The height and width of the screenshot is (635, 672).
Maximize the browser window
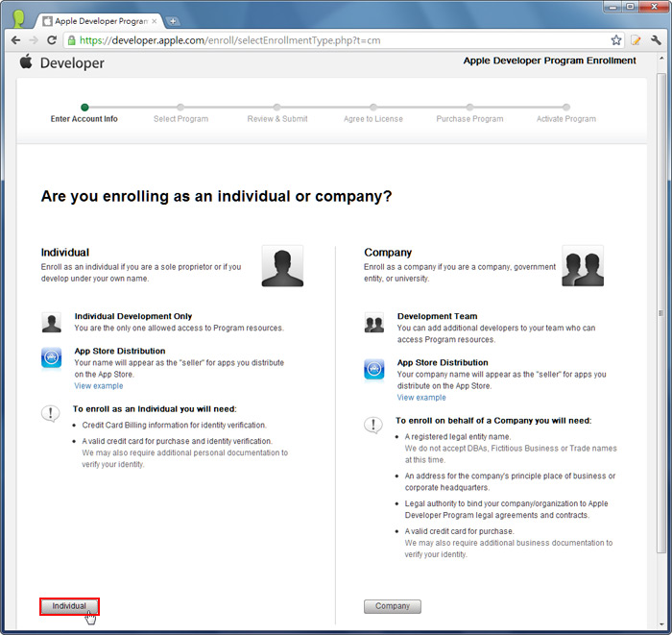point(631,7)
